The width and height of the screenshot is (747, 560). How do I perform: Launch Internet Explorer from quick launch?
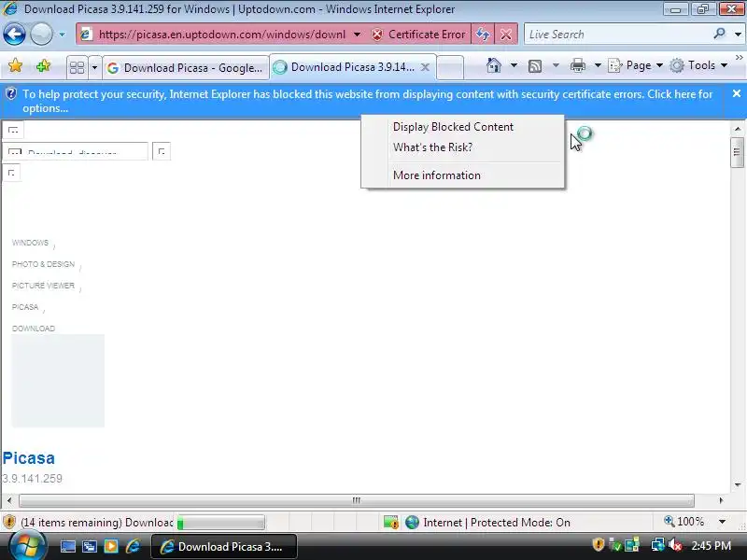point(133,547)
